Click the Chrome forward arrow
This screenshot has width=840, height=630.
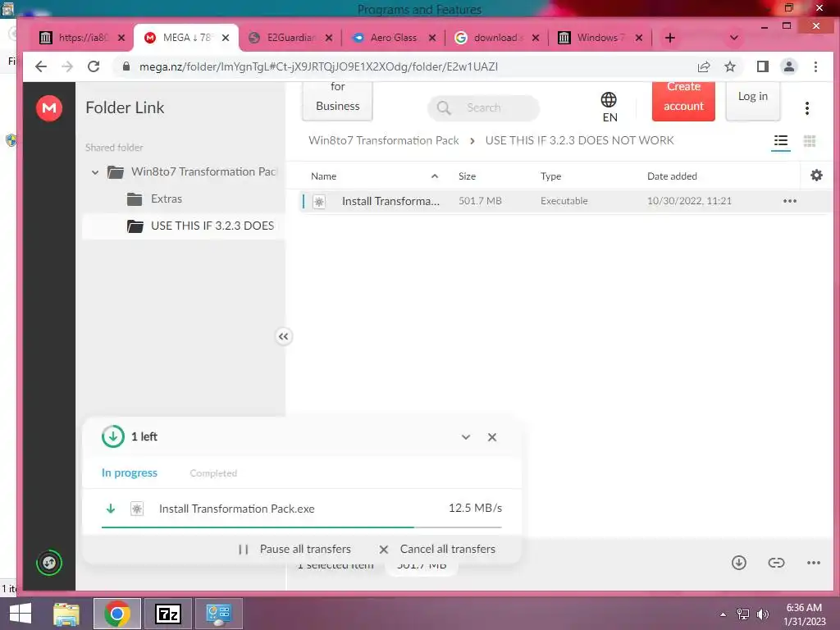pos(67,66)
